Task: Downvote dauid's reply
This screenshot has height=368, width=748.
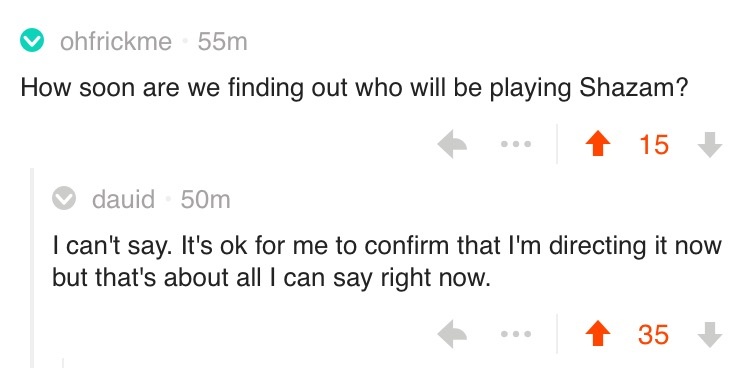Action: coord(710,334)
